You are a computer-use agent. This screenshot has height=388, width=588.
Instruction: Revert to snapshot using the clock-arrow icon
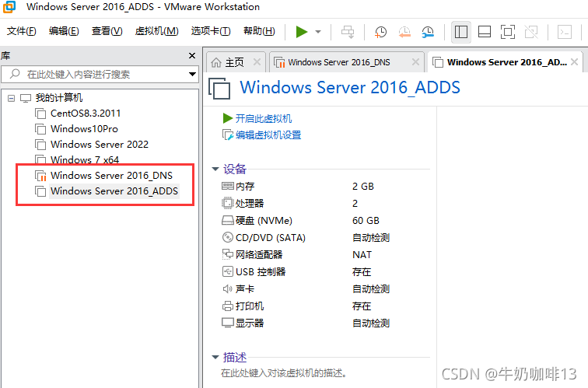[404, 32]
